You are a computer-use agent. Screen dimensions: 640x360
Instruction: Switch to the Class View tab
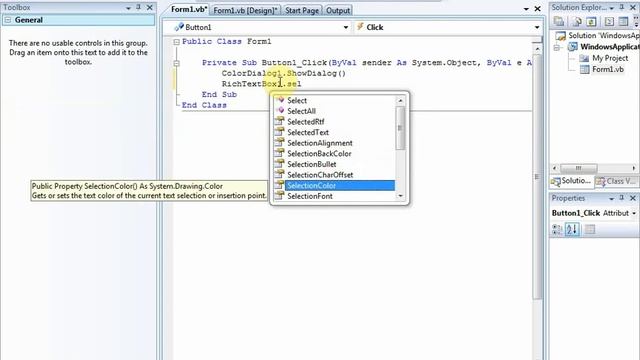point(616,181)
